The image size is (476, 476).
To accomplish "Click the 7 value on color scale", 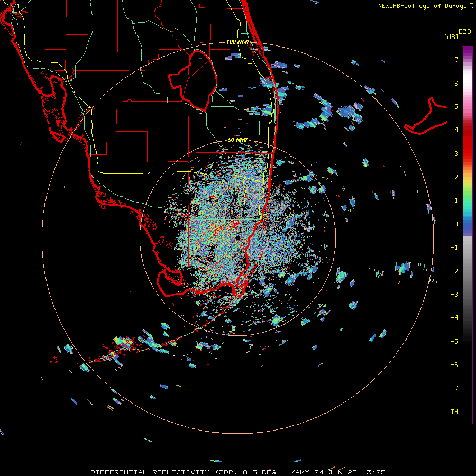I will pos(456,59).
